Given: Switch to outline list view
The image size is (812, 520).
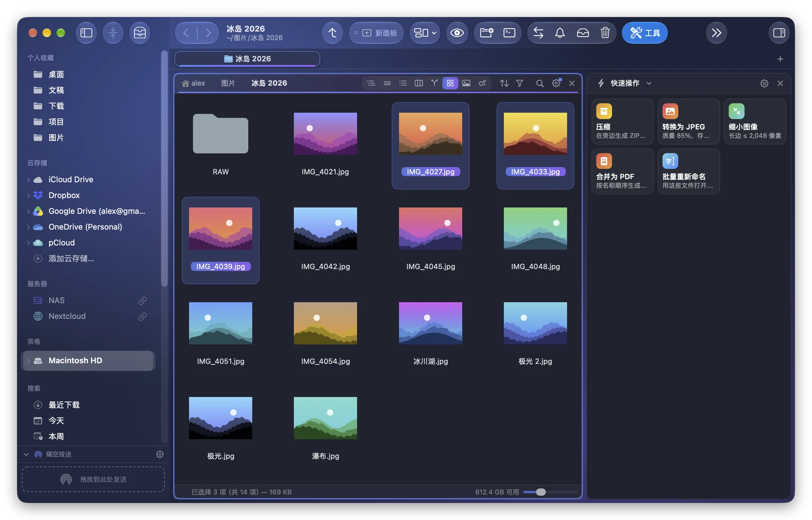Looking at the screenshot, I should (371, 83).
